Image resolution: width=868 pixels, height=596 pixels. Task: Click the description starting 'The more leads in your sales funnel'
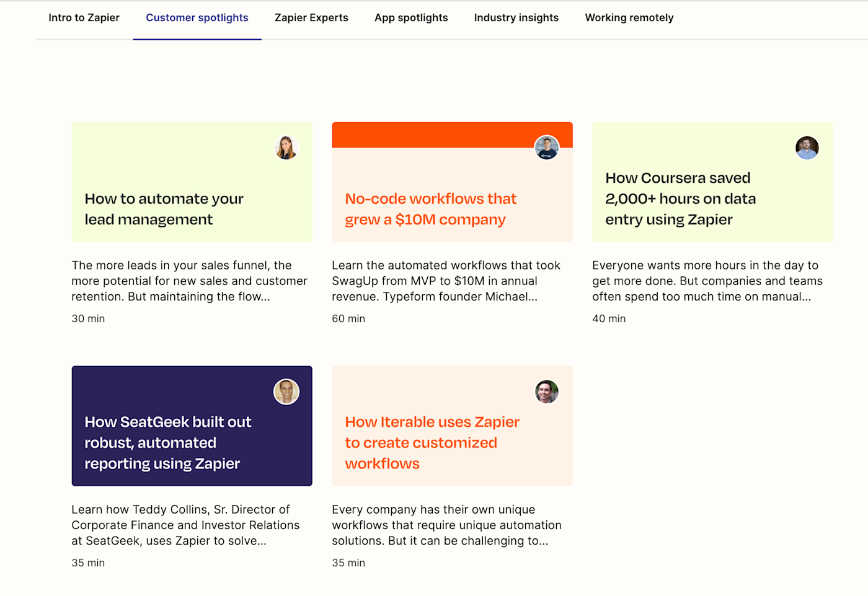click(x=189, y=281)
